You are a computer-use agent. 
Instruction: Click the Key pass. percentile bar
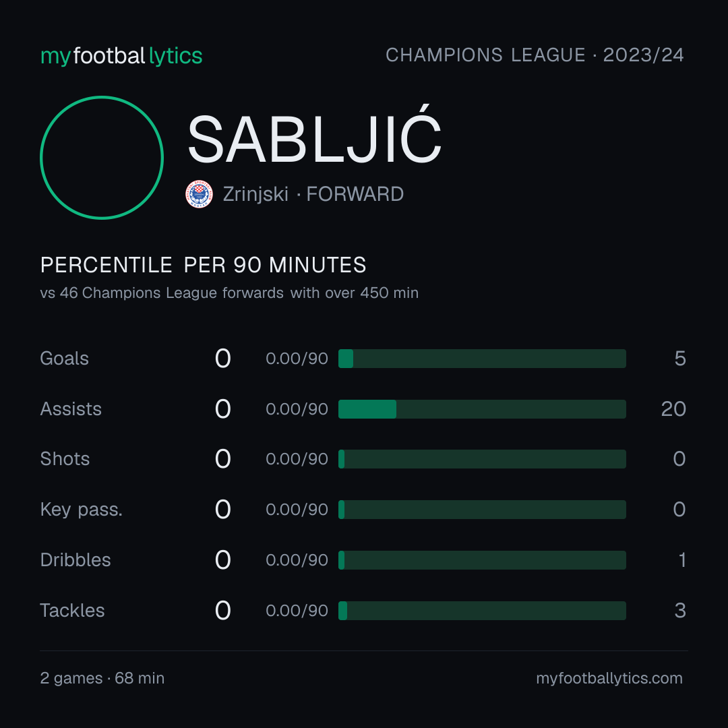[482, 510]
